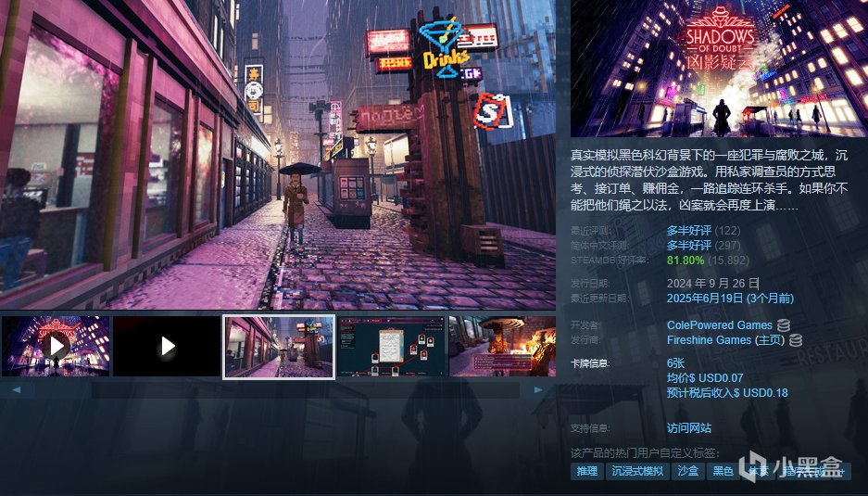Select the 黑色 tag
This screenshot has height=496, width=868.
tap(723, 471)
